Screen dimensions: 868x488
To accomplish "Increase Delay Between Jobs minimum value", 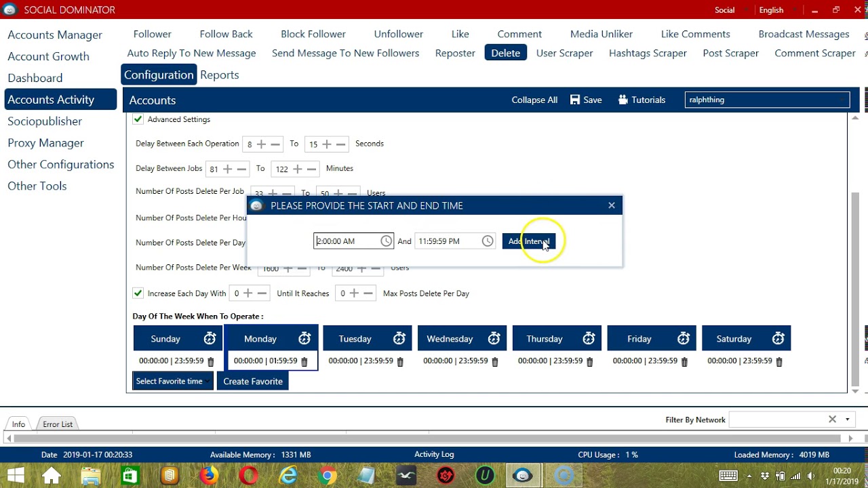I will click(228, 169).
